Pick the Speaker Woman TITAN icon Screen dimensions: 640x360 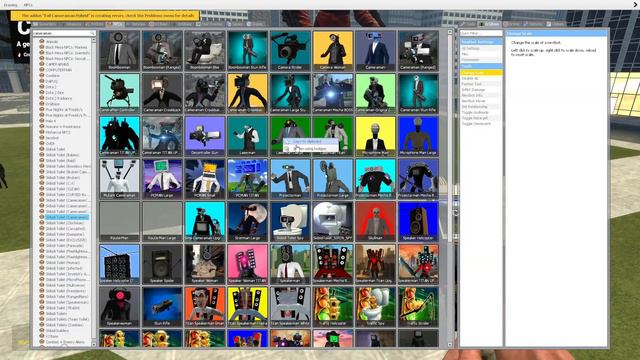[x=247, y=264]
